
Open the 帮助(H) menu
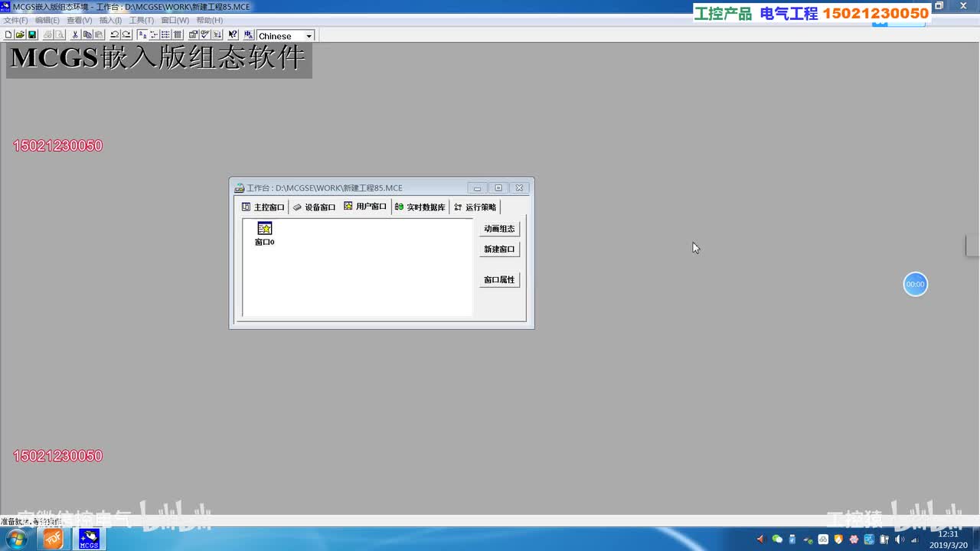click(210, 20)
